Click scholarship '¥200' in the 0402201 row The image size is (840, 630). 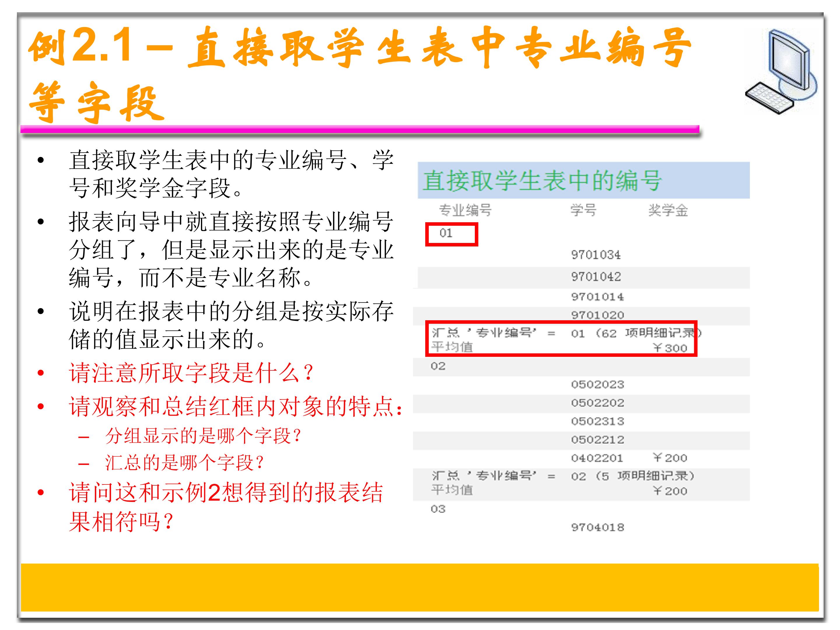pos(670,458)
